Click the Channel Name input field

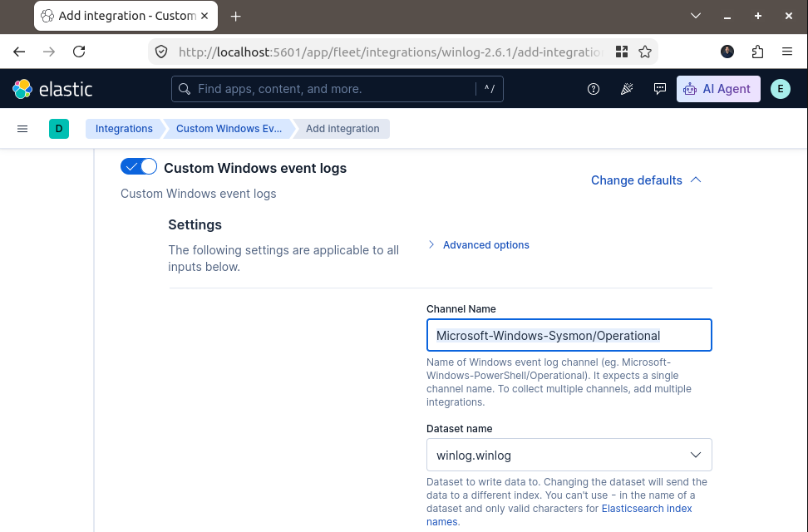569,335
